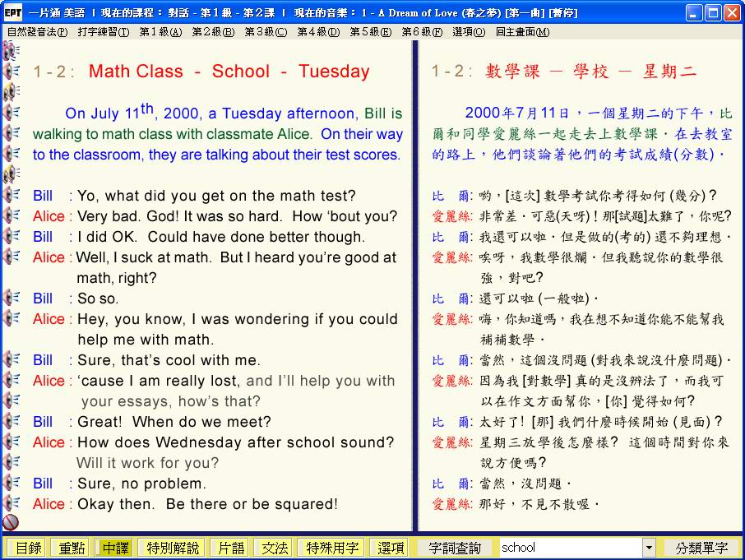
Task: Toggle the 中譯 Chinese translation button
Action: [115, 548]
